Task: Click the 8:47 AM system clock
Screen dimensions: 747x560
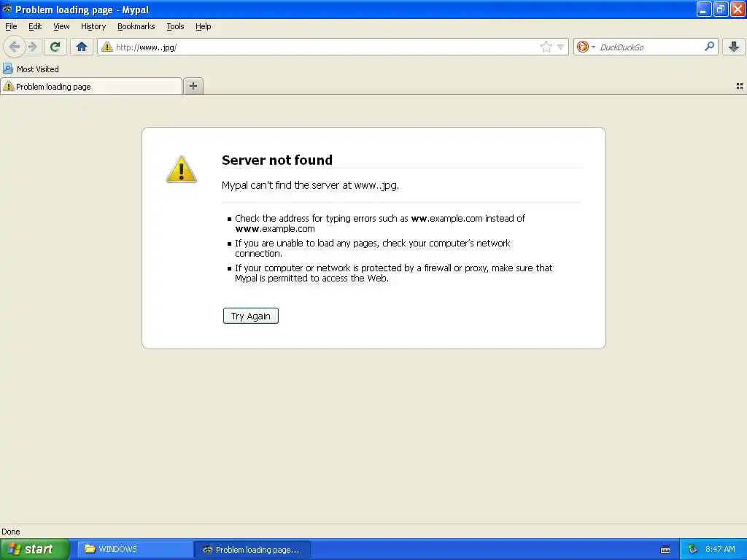Action: (720, 549)
